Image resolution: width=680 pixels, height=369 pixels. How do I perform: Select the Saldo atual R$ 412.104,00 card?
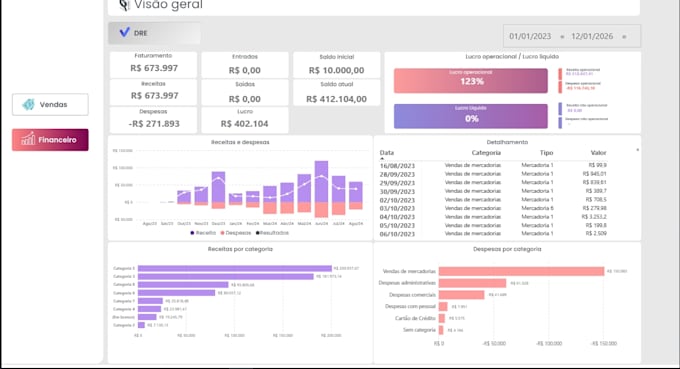[337, 92]
